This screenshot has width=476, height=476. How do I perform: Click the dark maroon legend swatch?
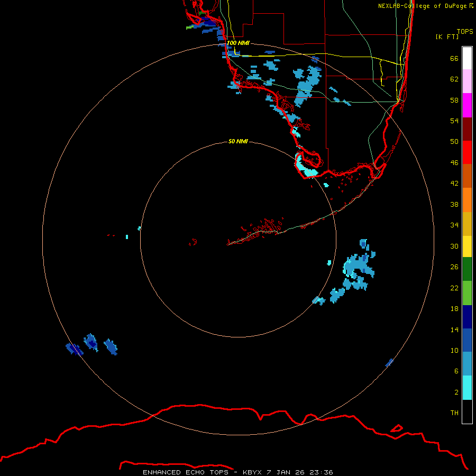point(467,129)
